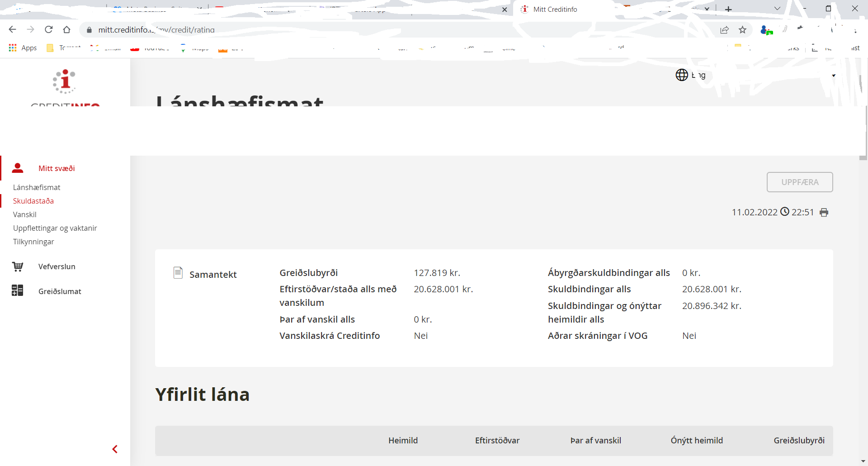Viewport: 868px width, 466px height.
Task: Open the Apps grid in bookmarks bar
Action: coord(13,48)
